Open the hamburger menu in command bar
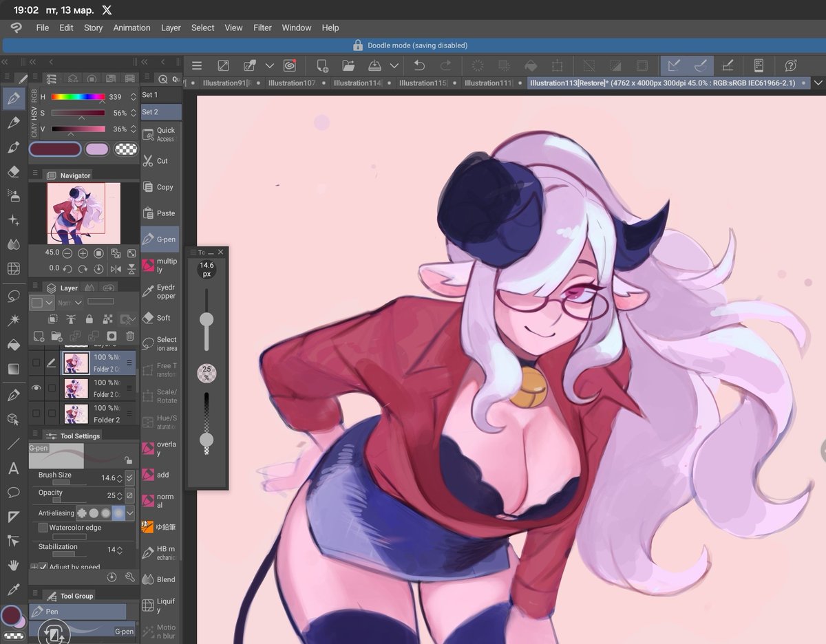The width and height of the screenshot is (826, 644). 197,65
